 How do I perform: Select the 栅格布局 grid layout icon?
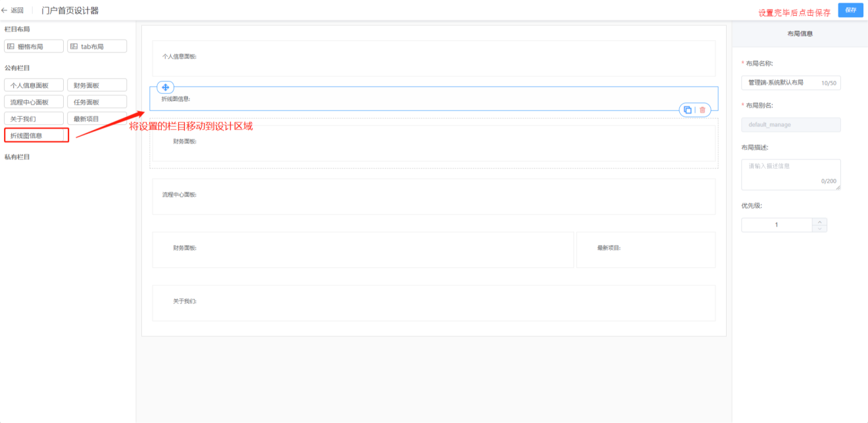[x=11, y=47]
